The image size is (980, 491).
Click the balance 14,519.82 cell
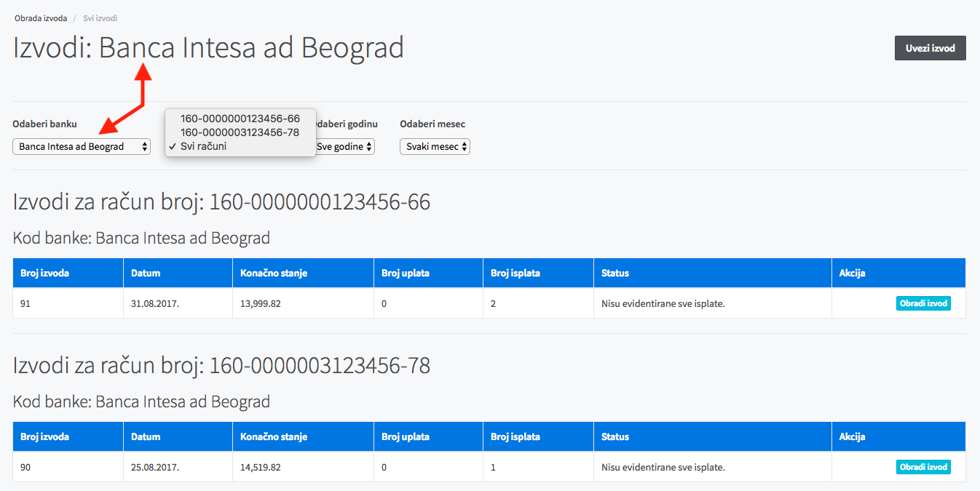tap(303, 467)
